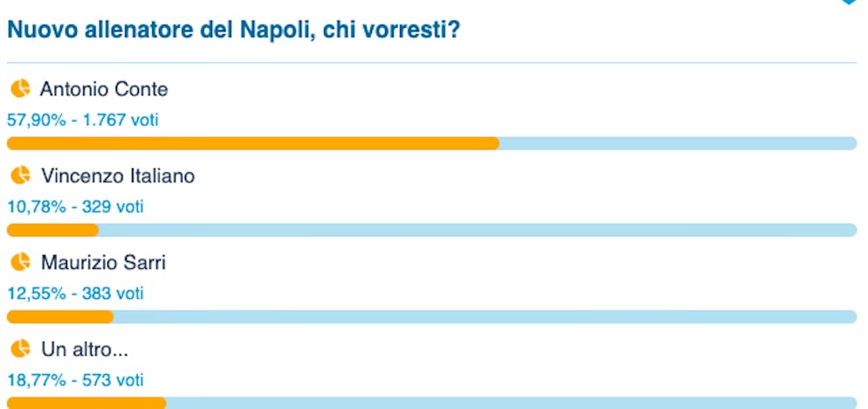Viewport: 868px width, 409px height.
Task: Click the orange filled part of Italiano's bar
Action: click(x=52, y=230)
